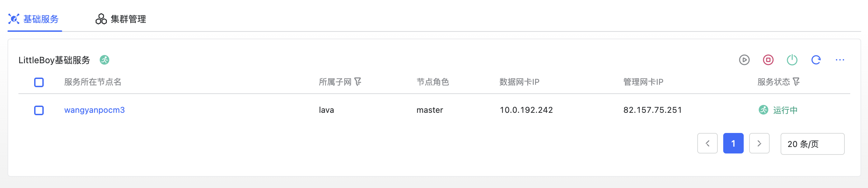Open the more actions ellipsis menu

(840, 60)
